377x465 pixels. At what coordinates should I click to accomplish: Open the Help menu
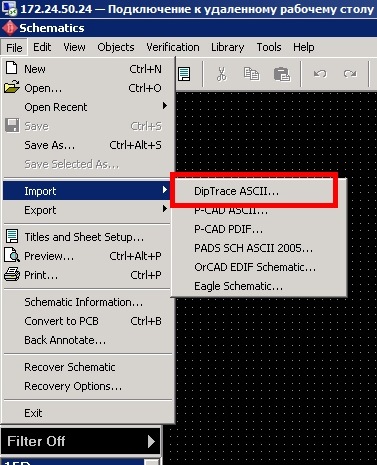(x=304, y=47)
